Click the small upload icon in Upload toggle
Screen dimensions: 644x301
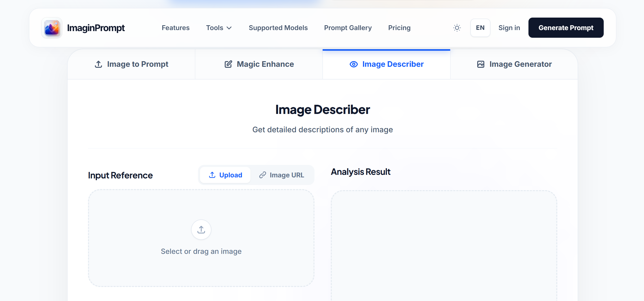tap(212, 175)
